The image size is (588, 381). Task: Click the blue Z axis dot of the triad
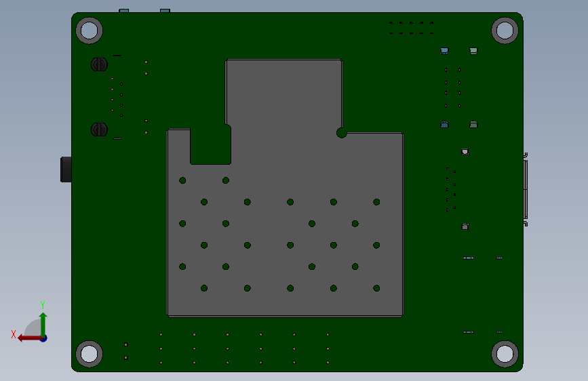(44, 338)
